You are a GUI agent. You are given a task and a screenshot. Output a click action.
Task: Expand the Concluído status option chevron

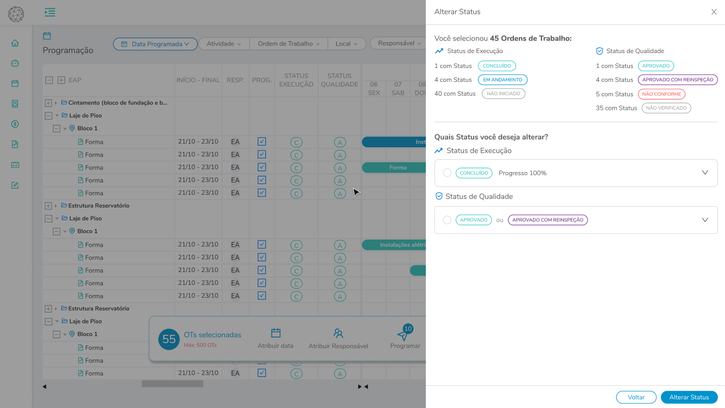coord(705,173)
